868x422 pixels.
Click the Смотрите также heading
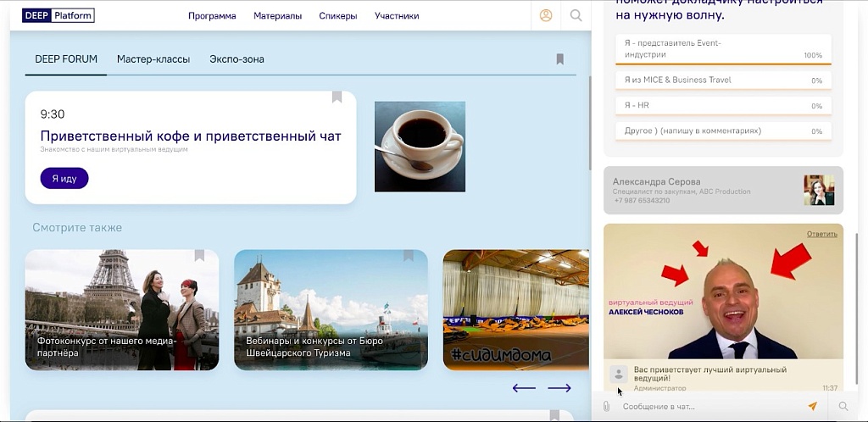(x=77, y=227)
